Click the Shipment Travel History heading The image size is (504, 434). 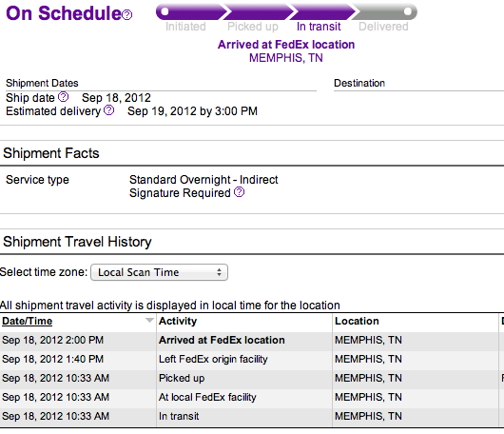[77, 242]
